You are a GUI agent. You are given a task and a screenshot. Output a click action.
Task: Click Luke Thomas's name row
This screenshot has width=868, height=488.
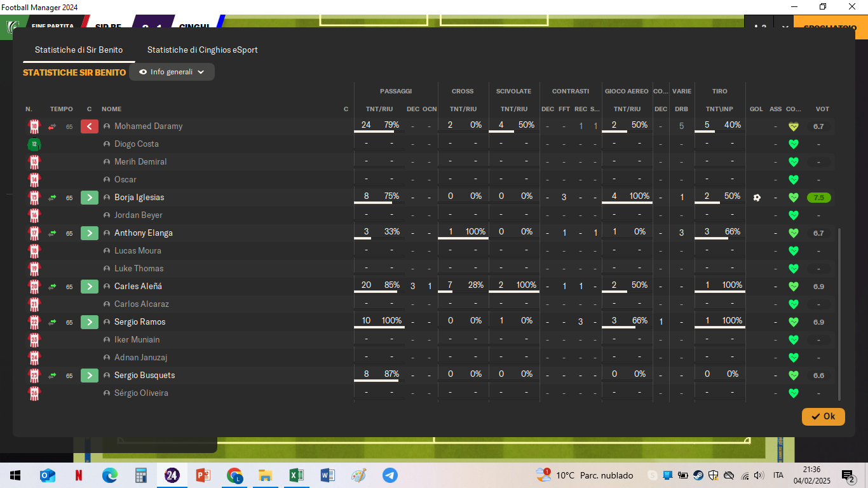point(139,269)
